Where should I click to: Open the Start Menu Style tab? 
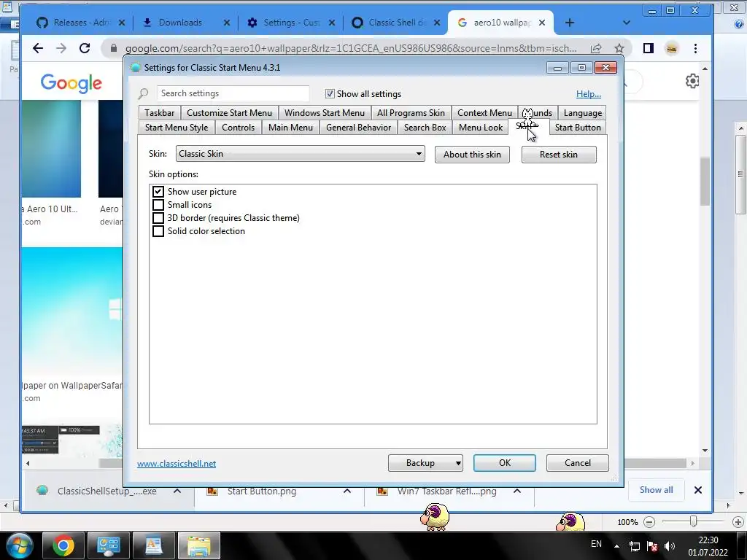tap(177, 127)
